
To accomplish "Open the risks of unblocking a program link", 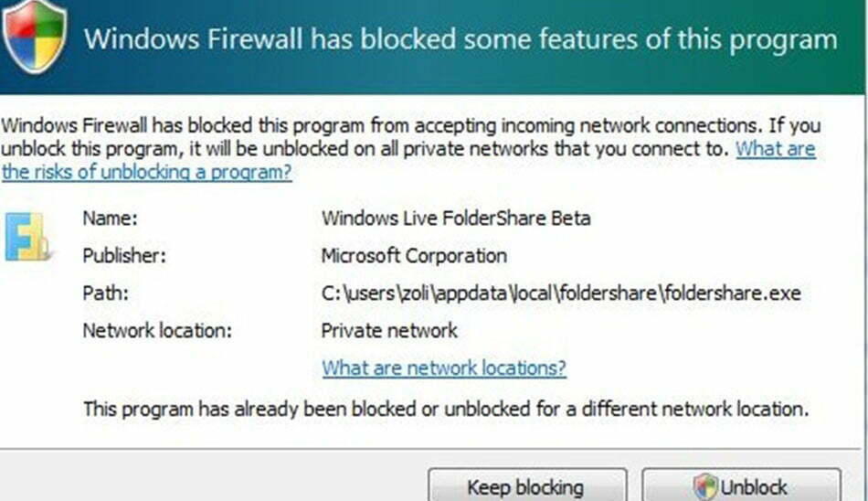I will [x=146, y=172].
